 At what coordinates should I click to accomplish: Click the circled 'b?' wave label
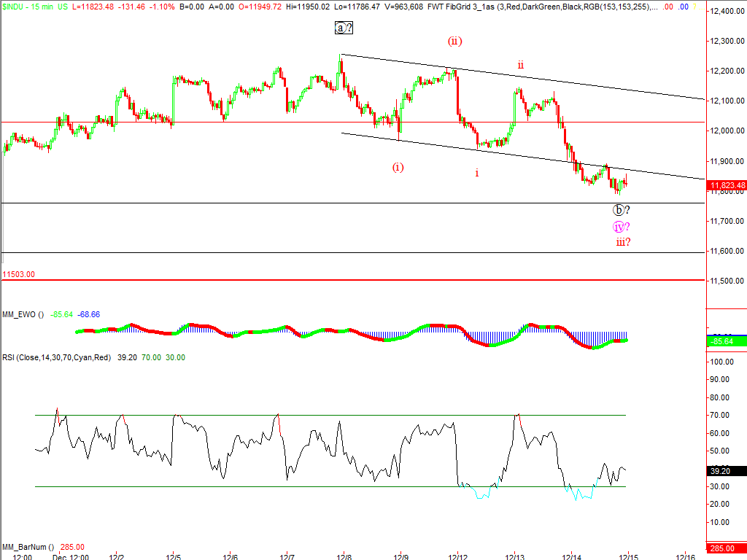point(621,210)
